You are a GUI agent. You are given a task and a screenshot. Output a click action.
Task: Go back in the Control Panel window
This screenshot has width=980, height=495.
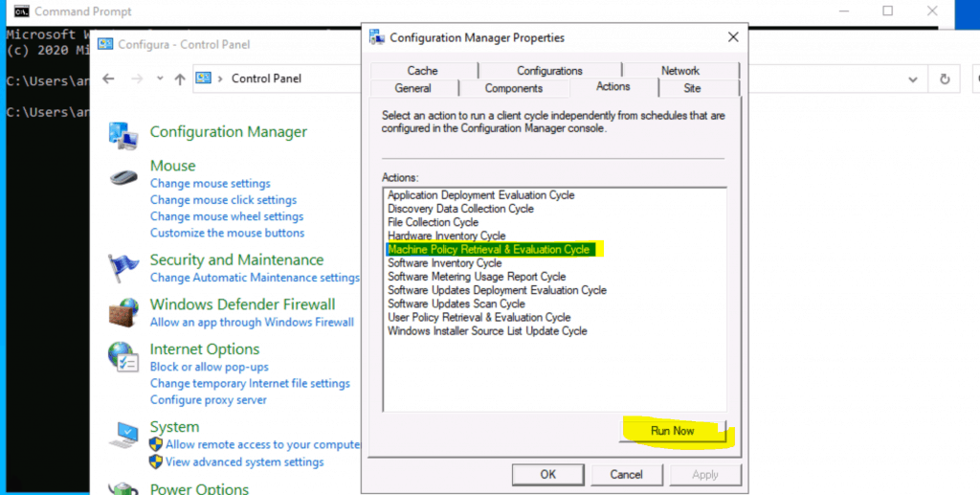click(109, 79)
